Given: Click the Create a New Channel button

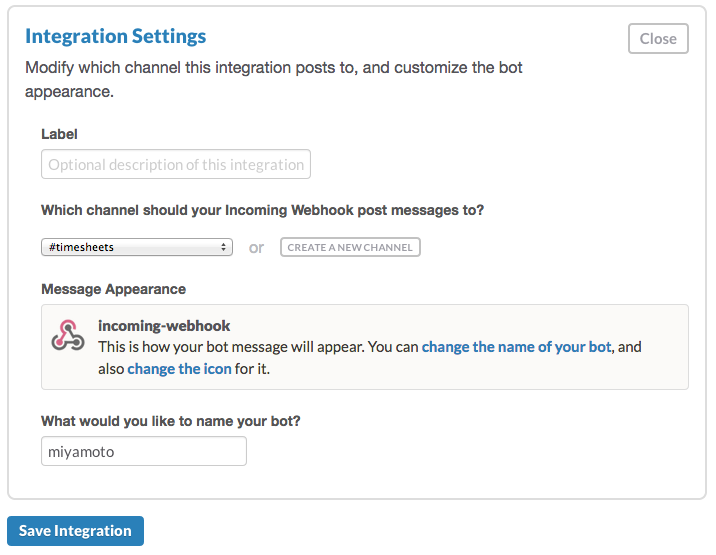Looking at the screenshot, I should (x=350, y=247).
